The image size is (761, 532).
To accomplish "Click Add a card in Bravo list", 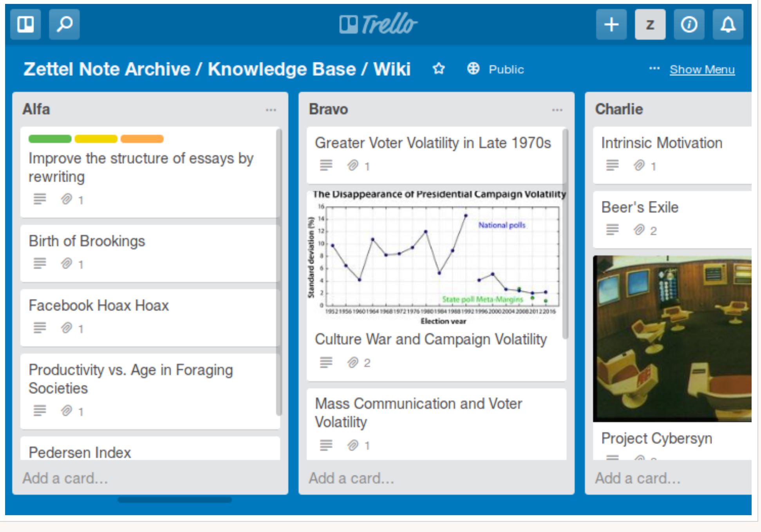I will [x=351, y=478].
